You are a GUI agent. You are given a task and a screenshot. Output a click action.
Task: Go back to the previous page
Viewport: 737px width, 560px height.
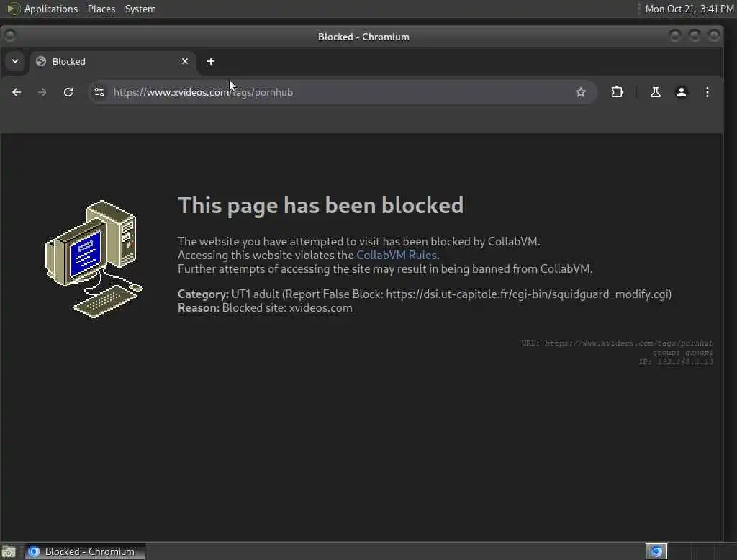coord(17,92)
